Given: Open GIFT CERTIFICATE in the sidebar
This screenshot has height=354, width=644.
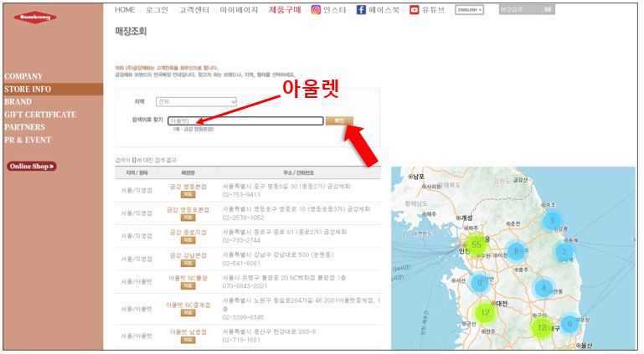Looking at the screenshot, I should point(40,115).
